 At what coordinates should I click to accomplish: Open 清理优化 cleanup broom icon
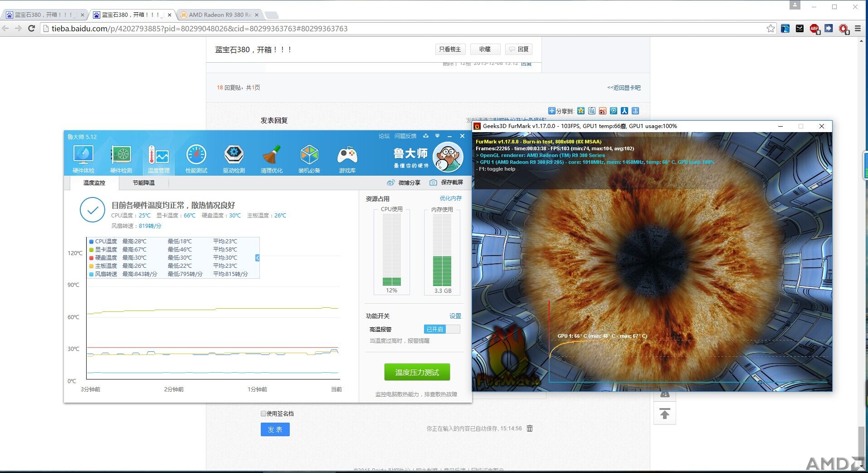point(272,159)
